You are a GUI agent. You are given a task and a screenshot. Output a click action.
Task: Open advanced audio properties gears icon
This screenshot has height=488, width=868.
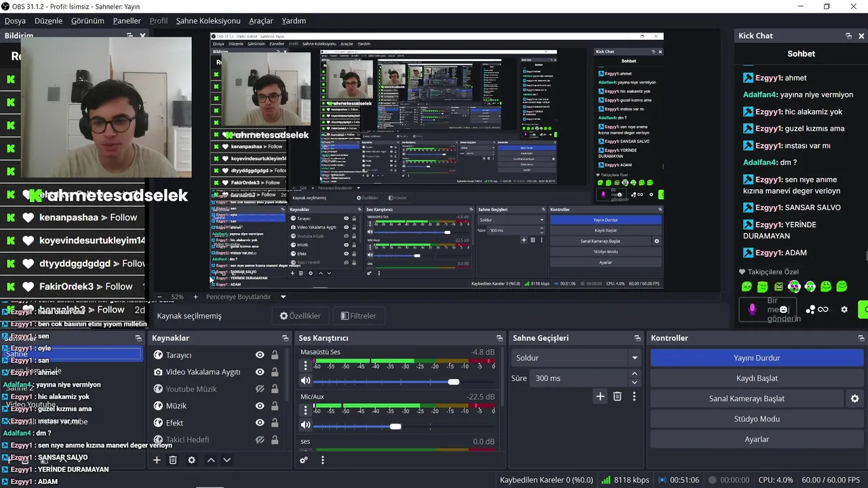click(x=304, y=460)
